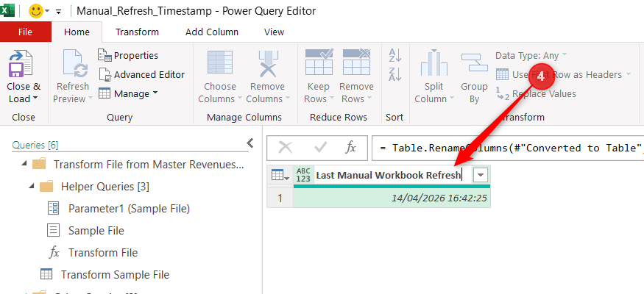The height and width of the screenshot is (294, 644).
Task: Collapse the Helper Queries [3] folder
Action: 31,186
